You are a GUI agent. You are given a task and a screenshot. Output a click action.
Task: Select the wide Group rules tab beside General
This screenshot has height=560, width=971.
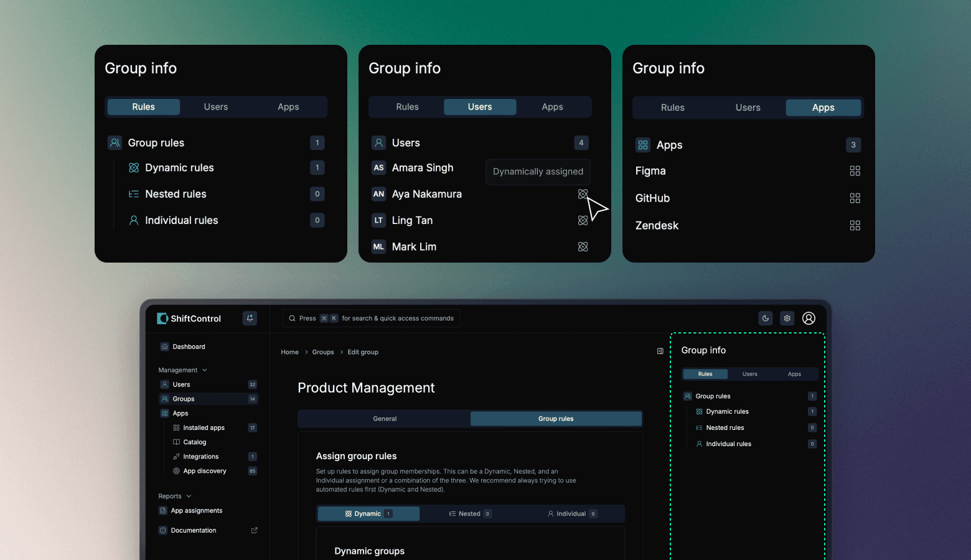click(556, 419)
